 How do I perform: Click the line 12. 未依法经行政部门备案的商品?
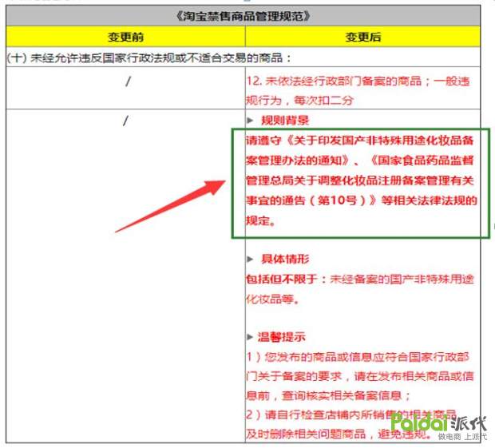click(358, 81)
